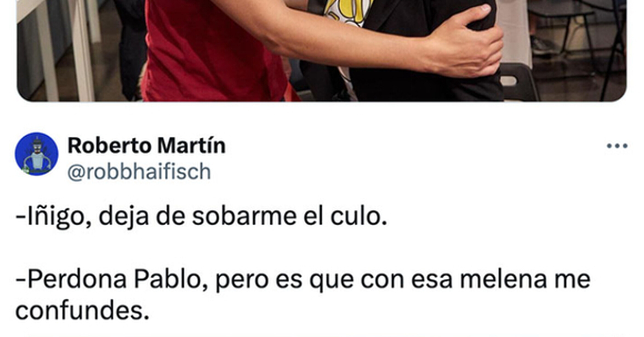Click the word "Perdona" in second line
Image resolution: width=644 pixels, height=337 pixels.
coord(77,280)
